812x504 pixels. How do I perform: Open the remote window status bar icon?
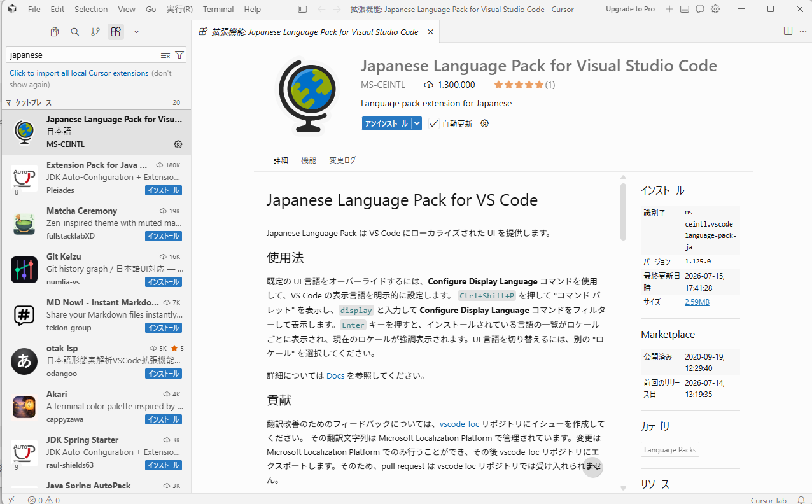click(x=11, y=500)
